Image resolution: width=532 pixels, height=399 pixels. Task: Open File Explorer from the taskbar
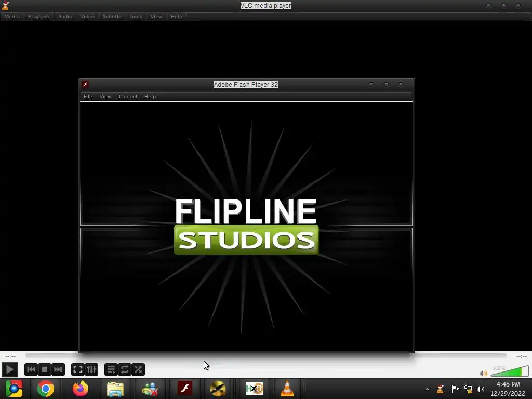point(115,389)
